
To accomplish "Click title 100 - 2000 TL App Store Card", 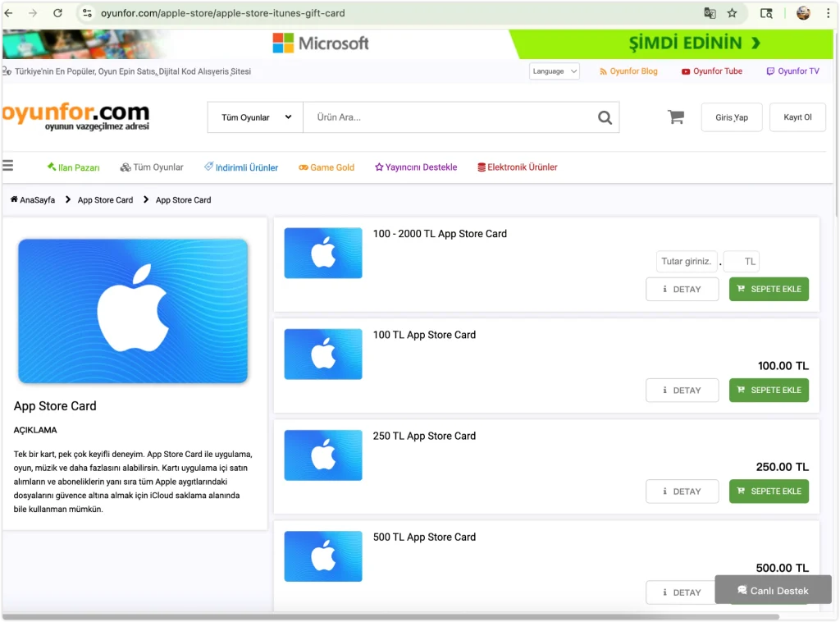I will (440, 234).
